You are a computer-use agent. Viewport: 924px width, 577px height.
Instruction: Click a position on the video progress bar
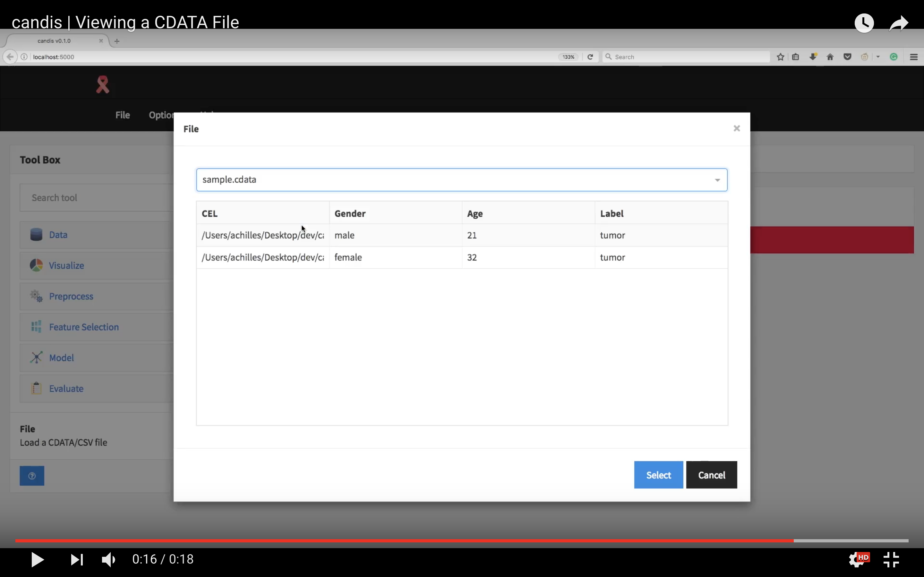tap(458, 540)
